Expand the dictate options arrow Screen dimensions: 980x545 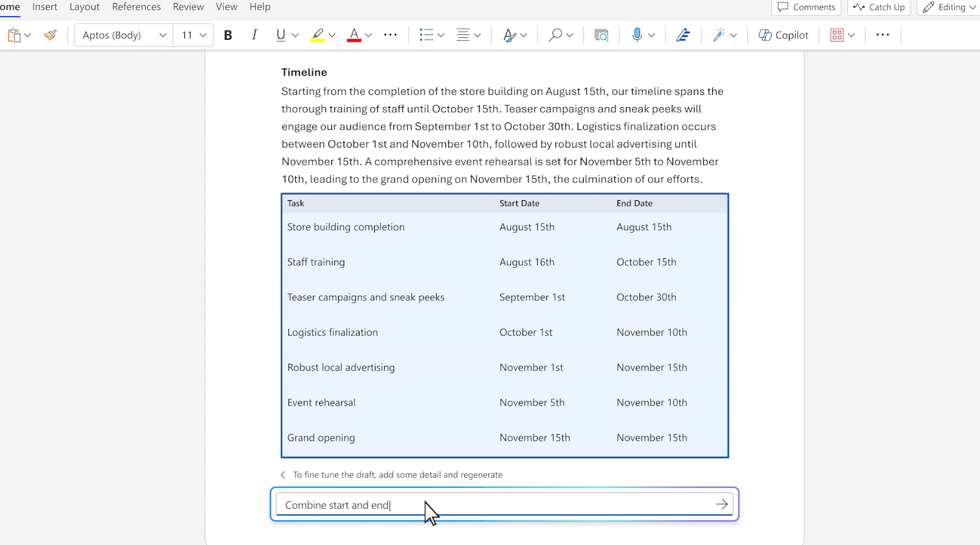652,36
